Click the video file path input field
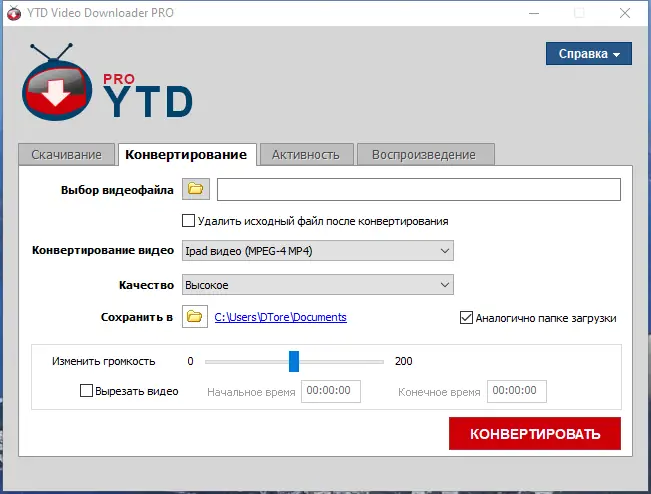The image size is (651, 494). click(419, 189)
